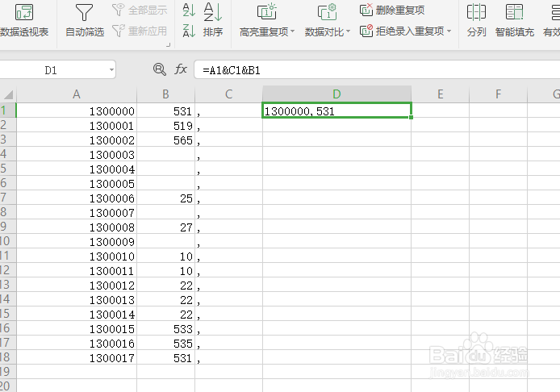Viewport: 560px width, 392px height.
Task: Click cell B2 with value 519
Action: 165,125
